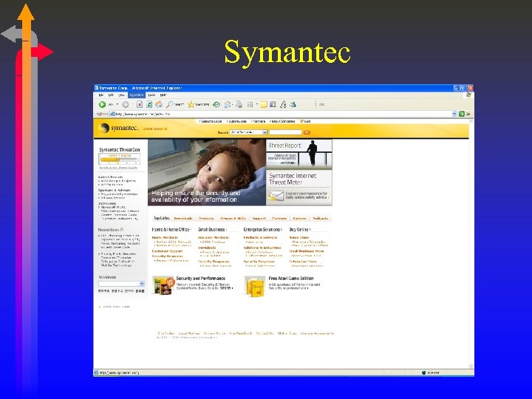Open the About Symantec header link
Screen dimensions: 532x399
282,121
